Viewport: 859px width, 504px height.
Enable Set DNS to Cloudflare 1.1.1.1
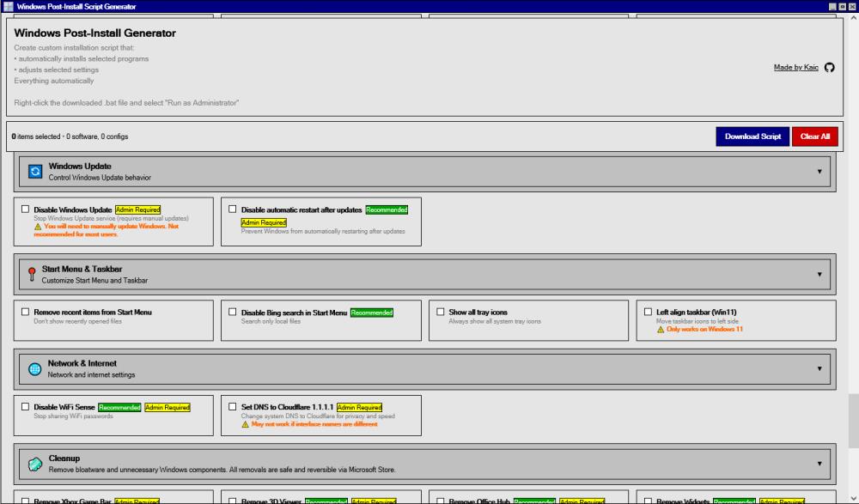(x=232, y=406)
